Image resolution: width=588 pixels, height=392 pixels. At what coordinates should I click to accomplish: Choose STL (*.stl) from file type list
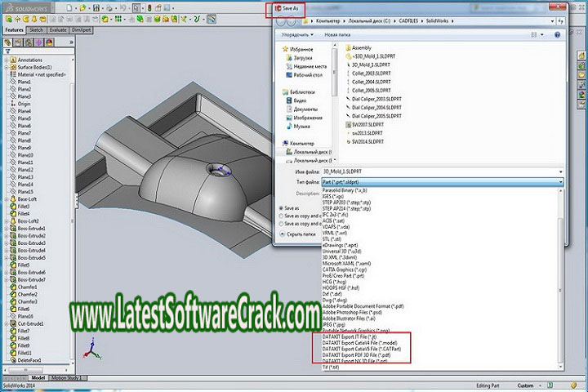tap(335, 239)
